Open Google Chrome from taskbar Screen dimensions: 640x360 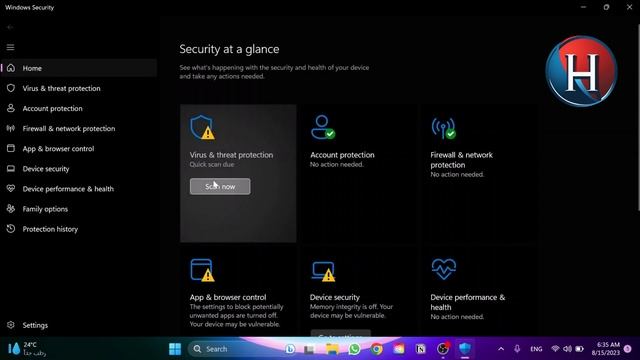pyautogui.click(x=376, y=349)
